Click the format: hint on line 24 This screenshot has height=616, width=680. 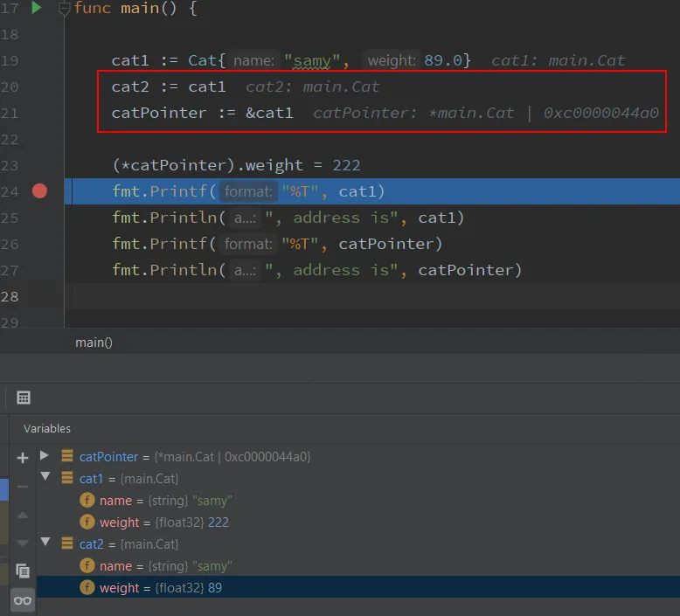(x=248, y=191)
